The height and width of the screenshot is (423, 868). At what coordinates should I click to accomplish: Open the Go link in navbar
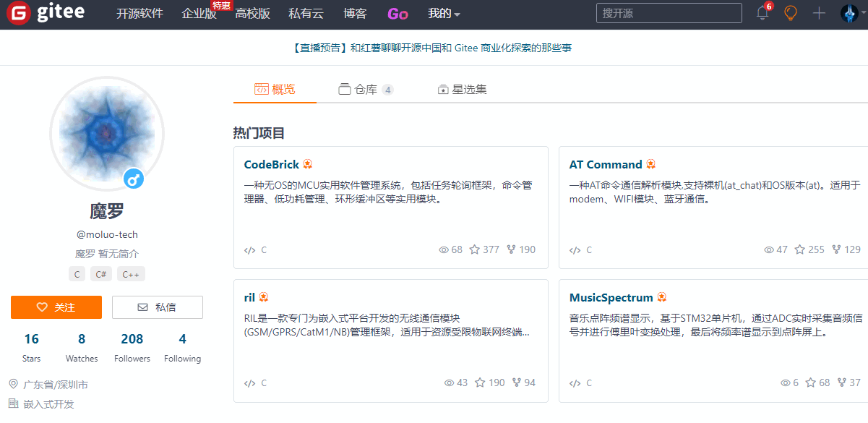[x=398, y=14]
